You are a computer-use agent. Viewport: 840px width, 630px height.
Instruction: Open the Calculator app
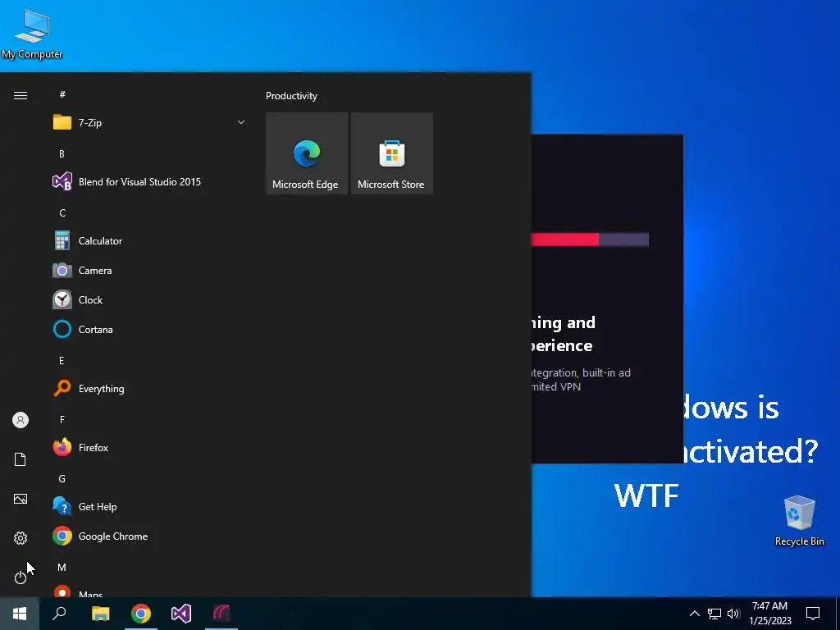click(x=149, y=241)
